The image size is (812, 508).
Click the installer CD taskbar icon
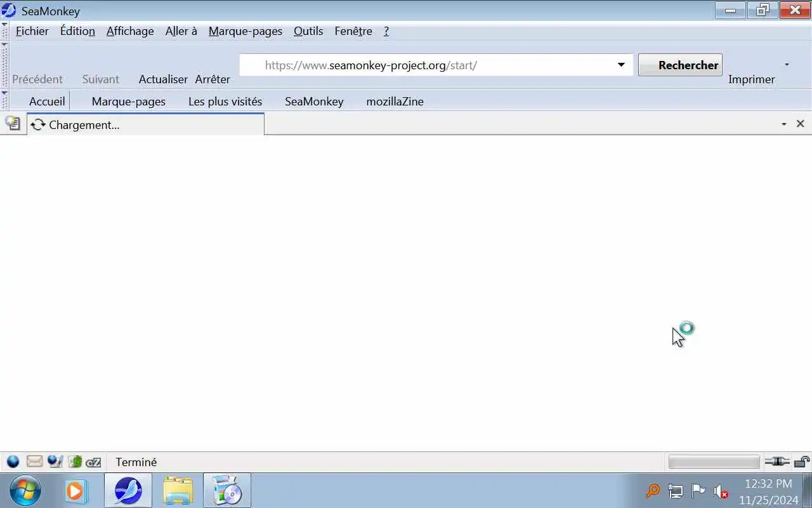point(227,491)
